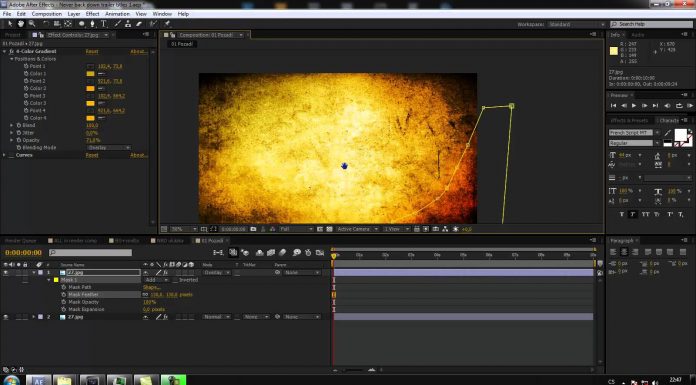Select the Rotation tool
Screen dimensions: 696x385
(x=46, y=24)
